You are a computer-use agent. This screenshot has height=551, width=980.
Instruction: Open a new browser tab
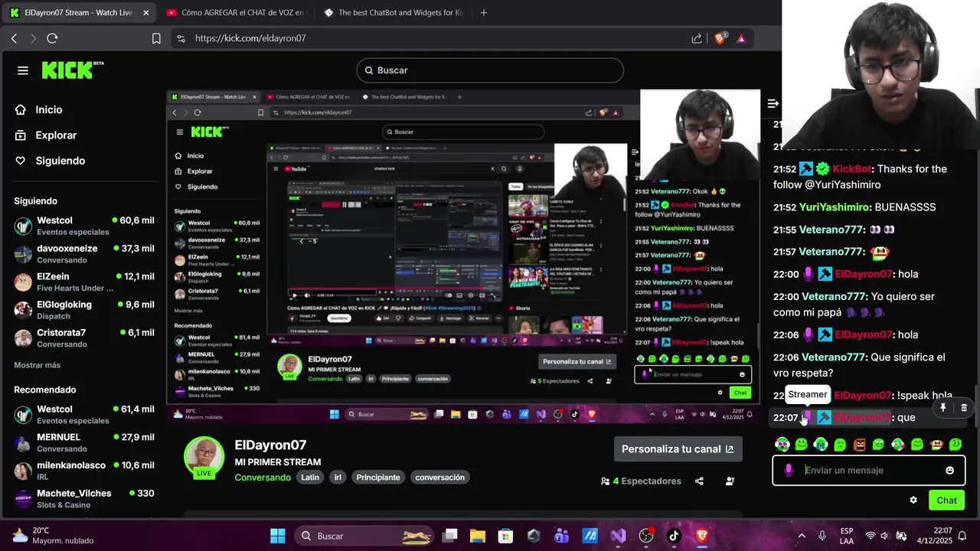click(x=483, y=12)
